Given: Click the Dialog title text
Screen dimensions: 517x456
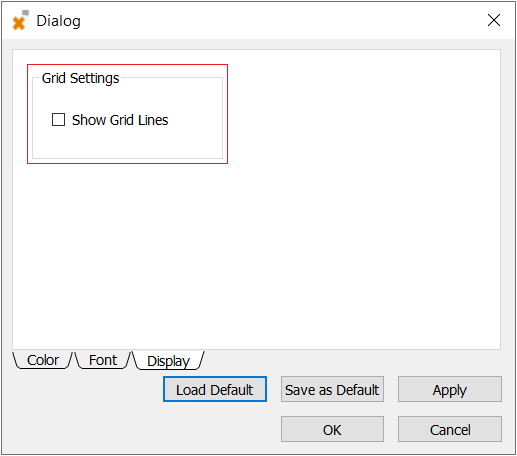Looking at the screenshot, I should coord(58,21).
